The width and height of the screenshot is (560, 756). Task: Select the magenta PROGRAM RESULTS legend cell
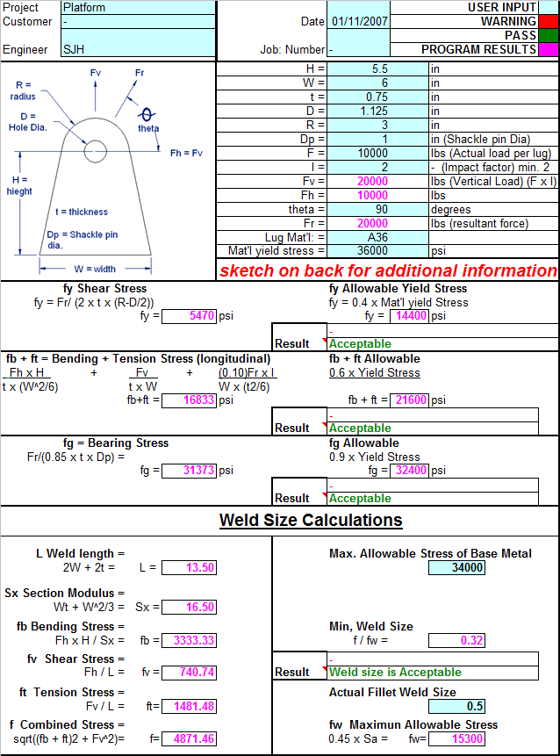coord(549,50)
